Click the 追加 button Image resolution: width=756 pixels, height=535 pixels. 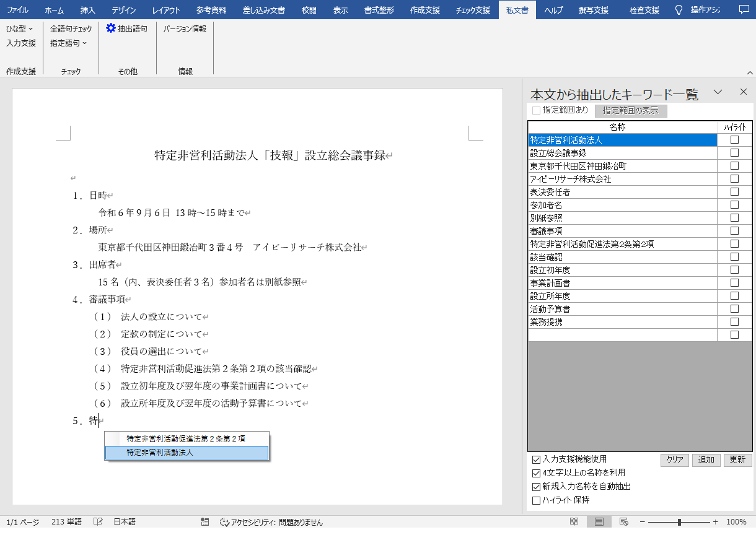pos(706,460)
